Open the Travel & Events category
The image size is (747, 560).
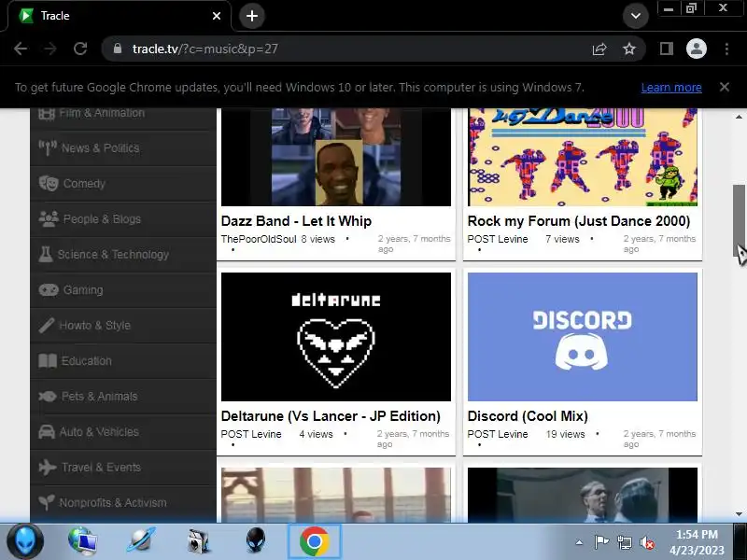tap(123, 467)
